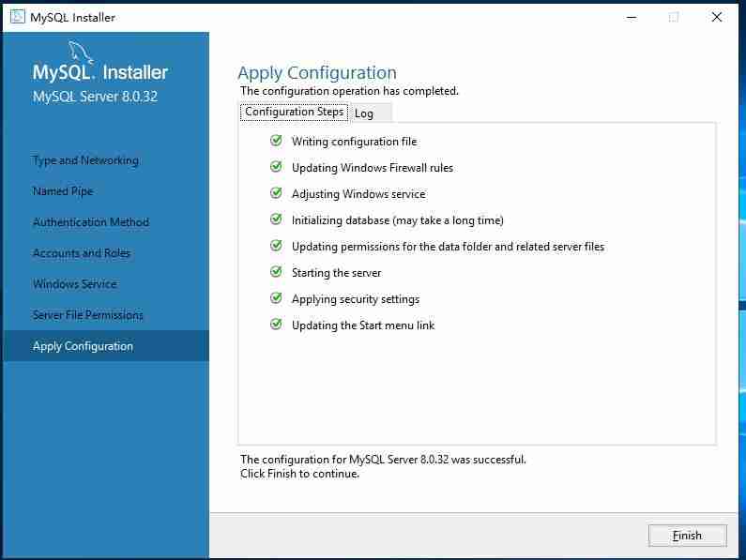
Task: Open Named Pipe sidebar step
Action: 63,191
